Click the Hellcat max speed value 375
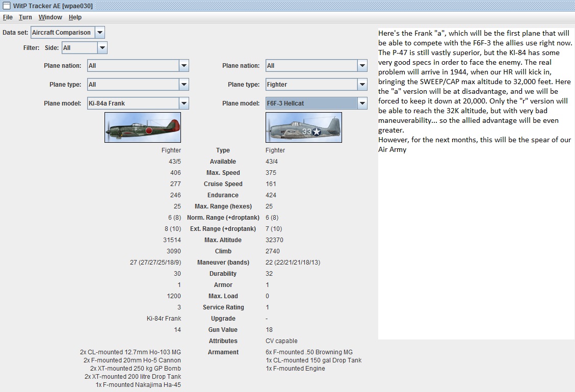Image resolution: width=575 pixels, height=392 pixels. click(x=271, y=173)
